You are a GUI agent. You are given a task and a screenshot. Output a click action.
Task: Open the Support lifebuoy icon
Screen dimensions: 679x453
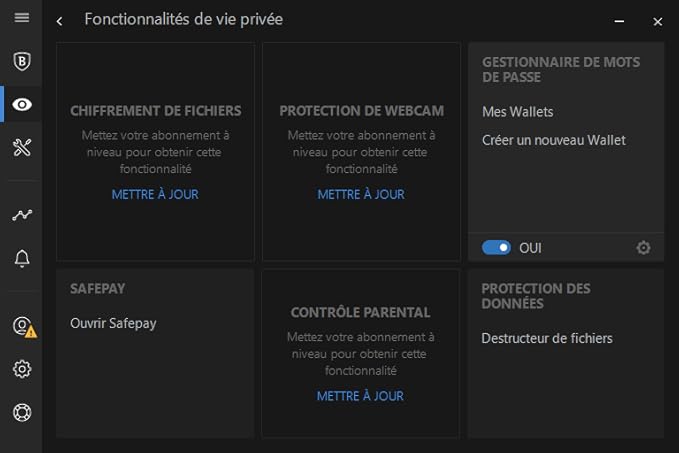tap(21, 412)
